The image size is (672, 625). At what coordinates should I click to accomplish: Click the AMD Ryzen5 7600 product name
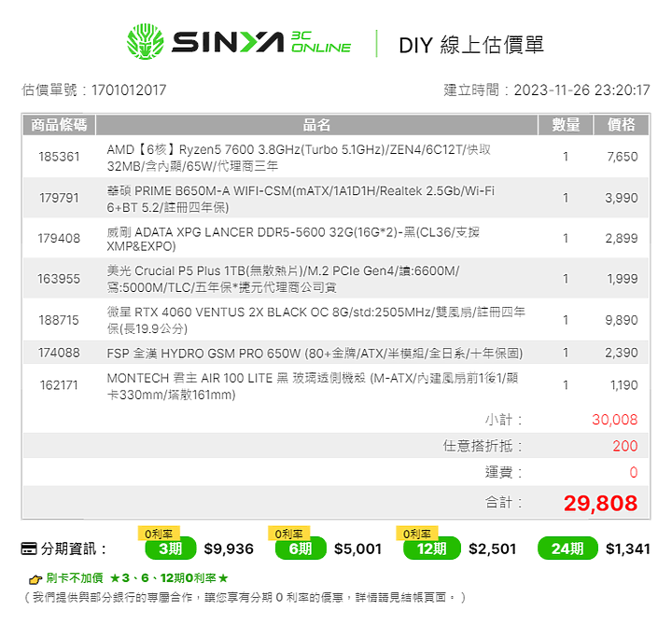tap(299, 158)
